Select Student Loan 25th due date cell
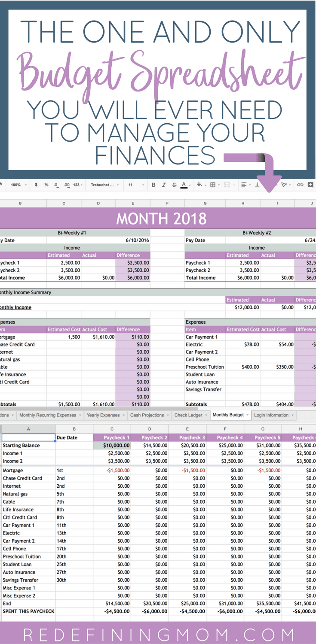 (x=74, y=564)
